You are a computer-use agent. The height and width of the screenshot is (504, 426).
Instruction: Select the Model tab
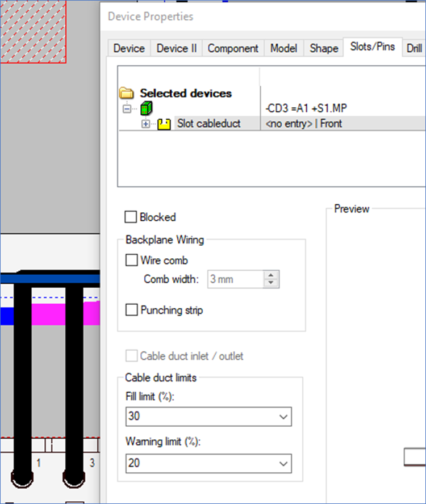point(283,48)
